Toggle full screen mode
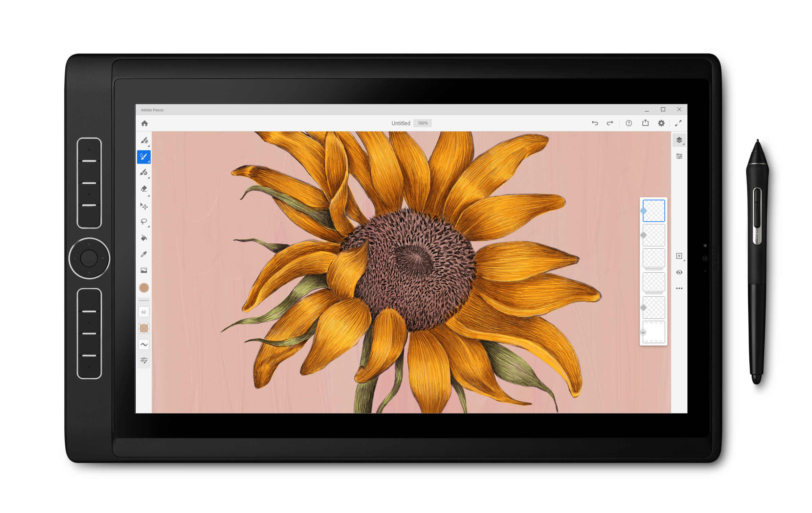The width and height of the screenshot is (812, 513). 678,124
